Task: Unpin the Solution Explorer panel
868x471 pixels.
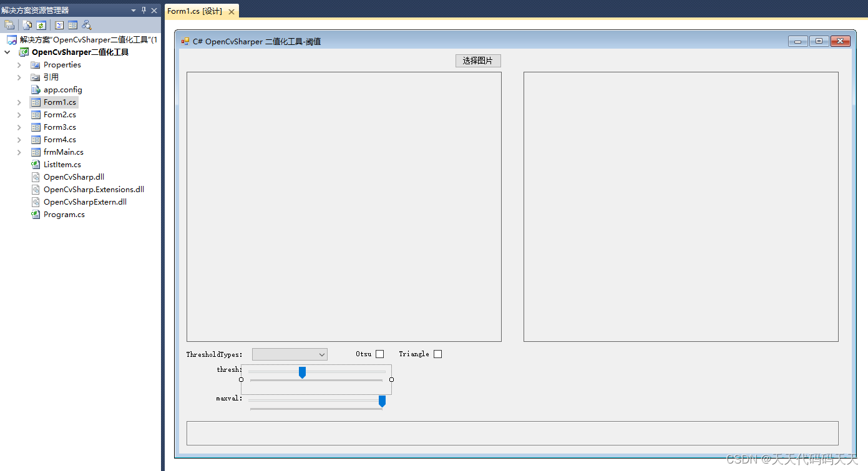Action: pos(145,10)
